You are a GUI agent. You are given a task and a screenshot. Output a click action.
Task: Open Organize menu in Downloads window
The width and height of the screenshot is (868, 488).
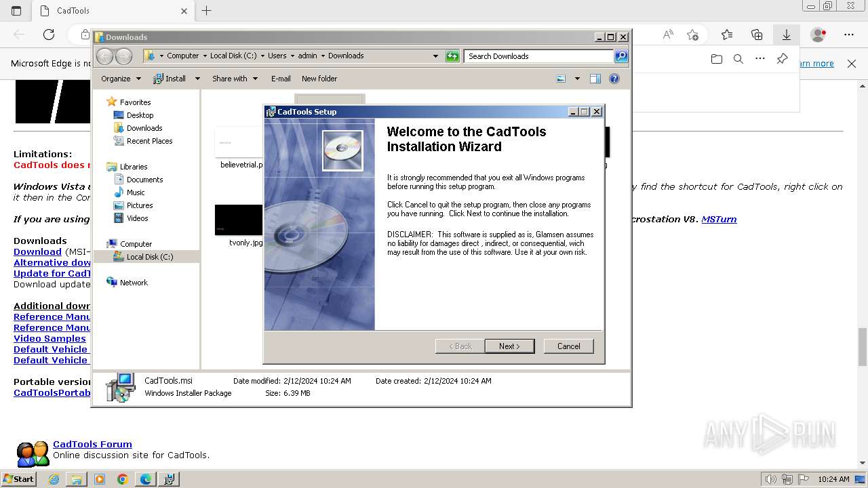(121, 79)
